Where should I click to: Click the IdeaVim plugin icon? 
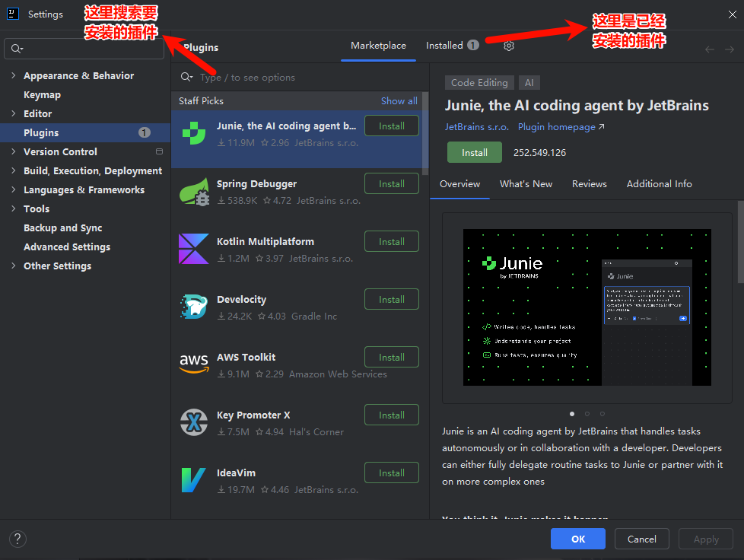[193, 480]
